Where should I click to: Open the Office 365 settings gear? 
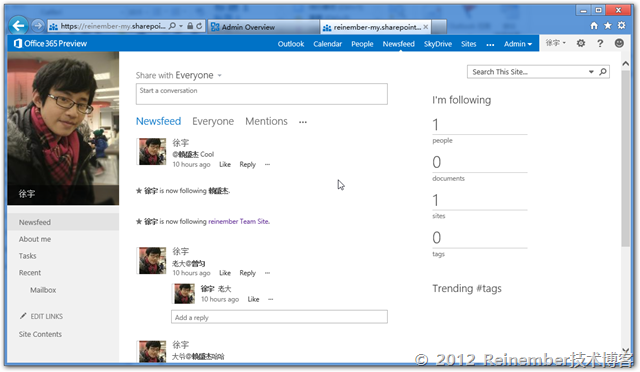[581, 43]
